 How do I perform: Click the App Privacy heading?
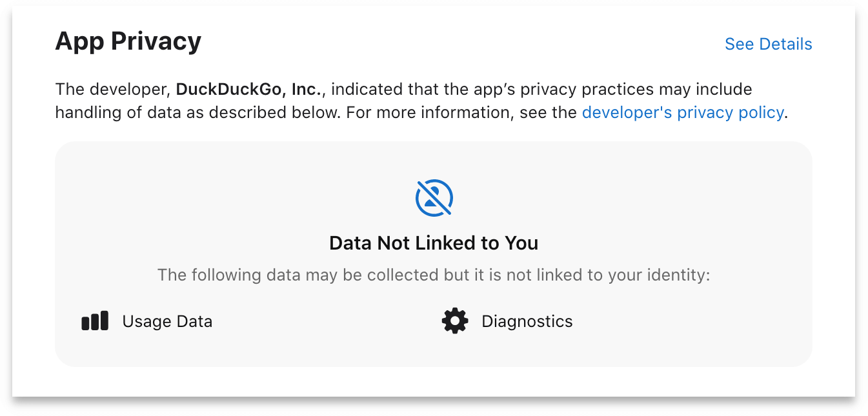tap(128, 41)
